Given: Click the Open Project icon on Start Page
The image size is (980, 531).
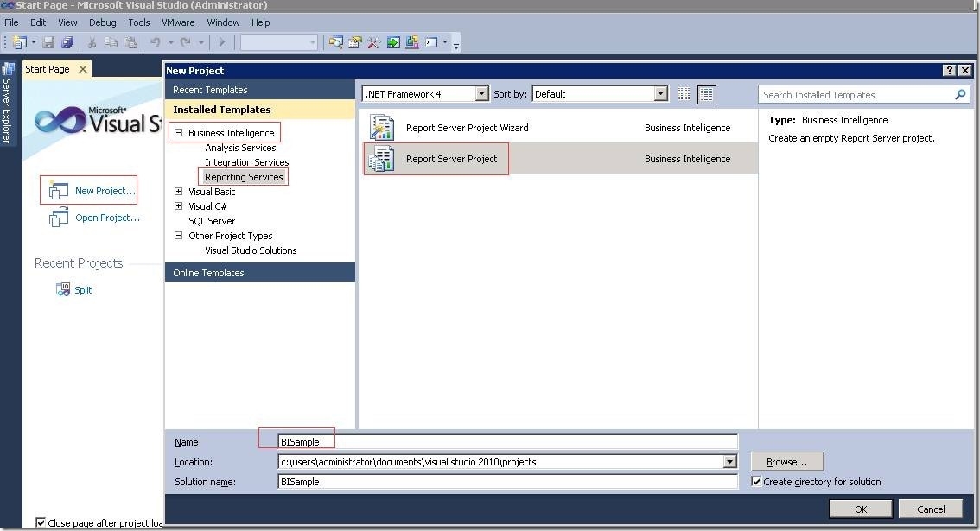Looking at the screenshot, I should pos(59,218).
